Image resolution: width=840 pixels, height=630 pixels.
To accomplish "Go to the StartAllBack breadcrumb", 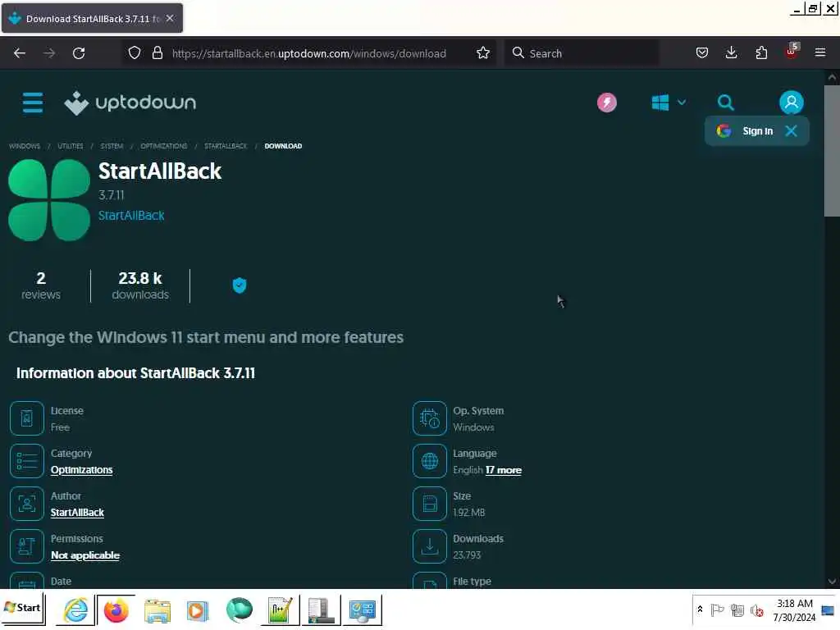I will coord(226,146).
